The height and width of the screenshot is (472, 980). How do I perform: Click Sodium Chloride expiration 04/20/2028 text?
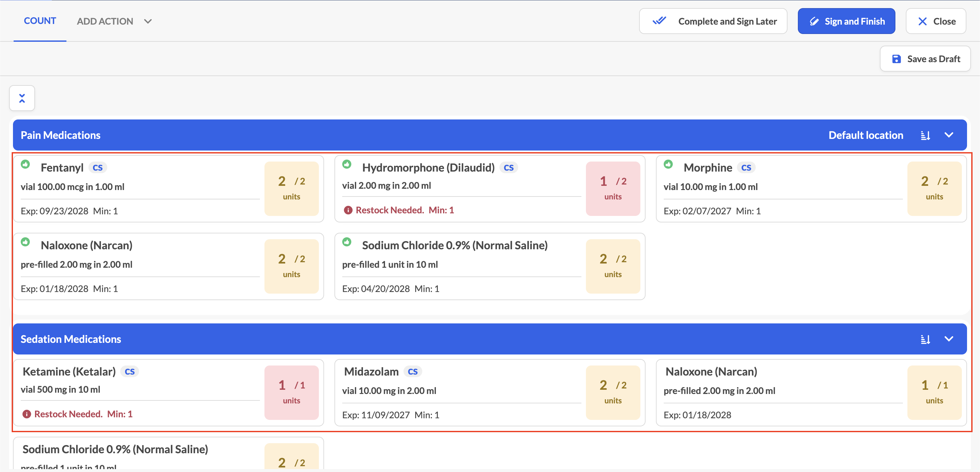[376, 289]
